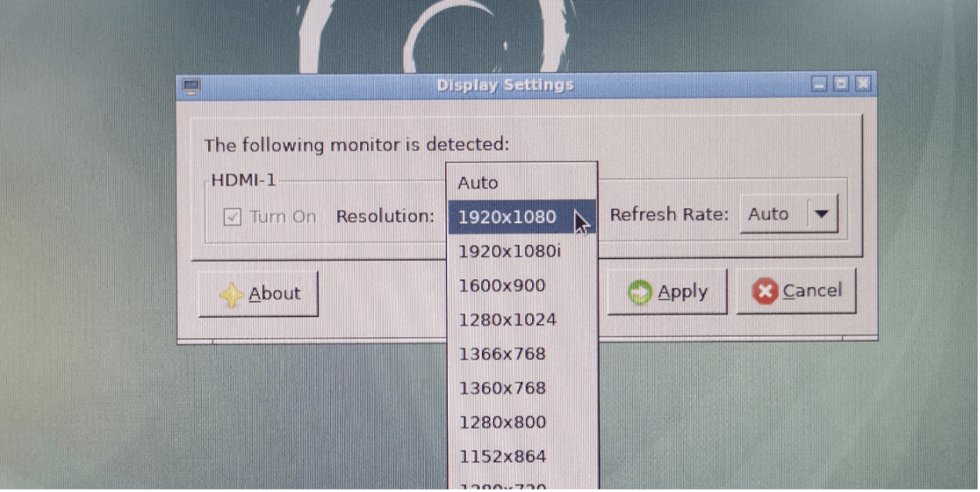The height and width of the screenshot is (492, 980).
Task: Select the 1920x1080i interlaced resolution
Action: pyautogui.click(x=510, y=251)
